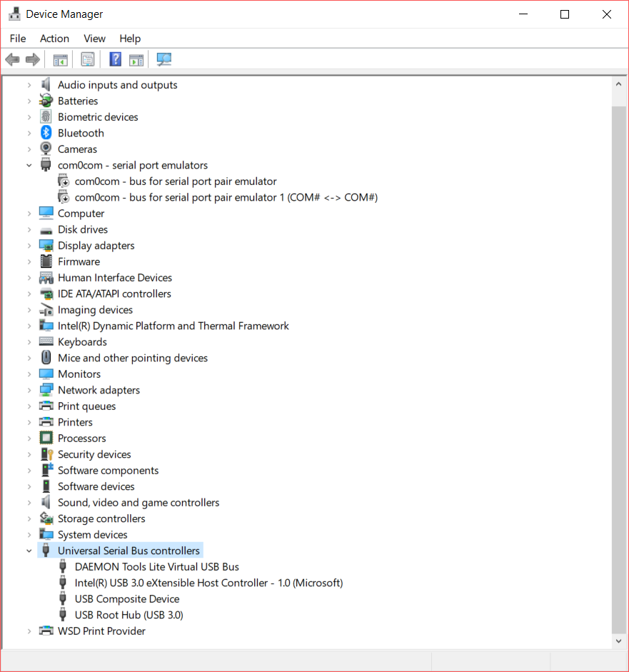The height and width of the screenshot is (672, 629).
Task: Click Show/Hide Console Tree toolbar icon
Action: pyautogui.click(x=61, y=59)
